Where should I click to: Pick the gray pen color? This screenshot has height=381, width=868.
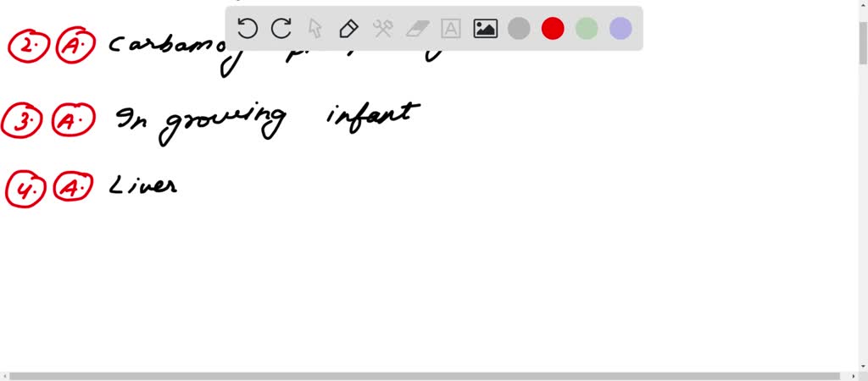pos(519,28)
